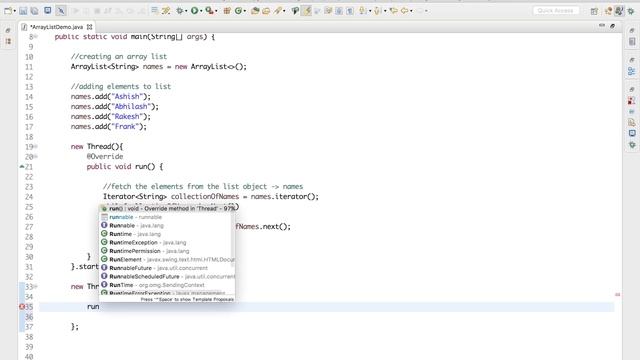Maximize the editor area
This screenshot has height=360, width=640.
click(613, 26)
